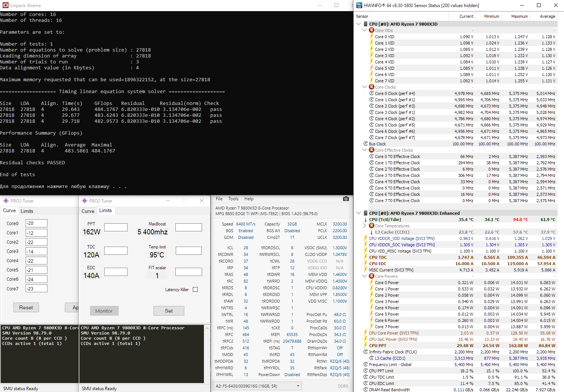Click the red X icon beside Core VIDs

[372, 30]
